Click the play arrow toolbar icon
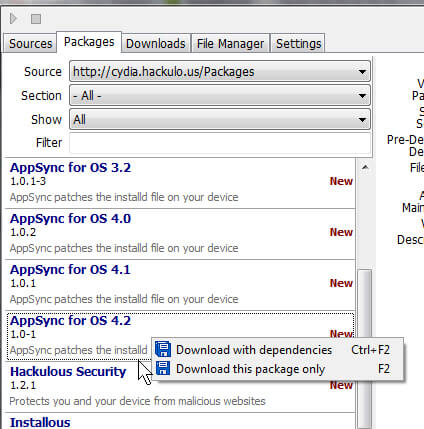This screenshot has height=429, width=424. (13, 18)
